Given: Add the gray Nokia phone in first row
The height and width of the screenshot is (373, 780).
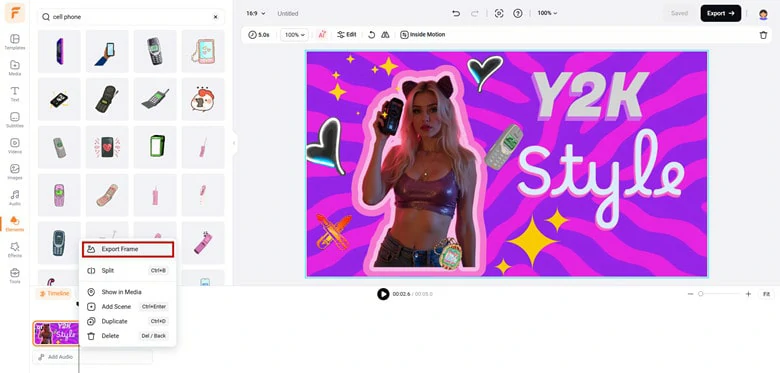Looking at the screenshot, I should [155, 51].
